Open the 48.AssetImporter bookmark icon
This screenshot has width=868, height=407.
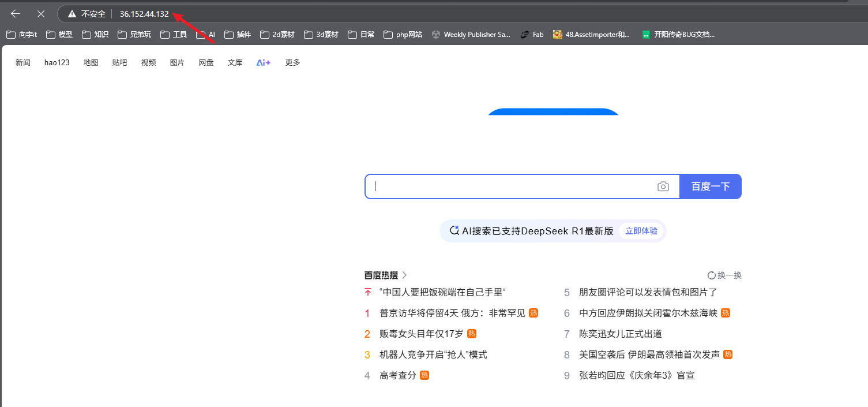pyautogui.click(x=557, y=34)
